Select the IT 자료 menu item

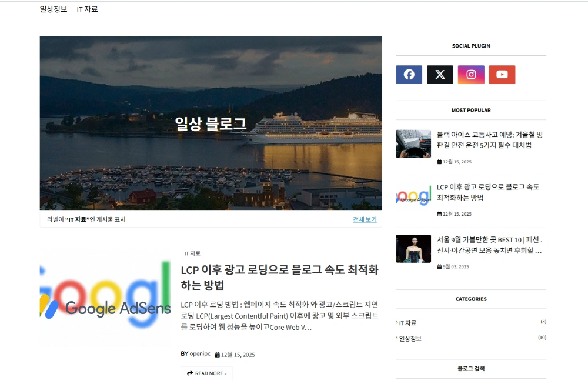(86, 9)
